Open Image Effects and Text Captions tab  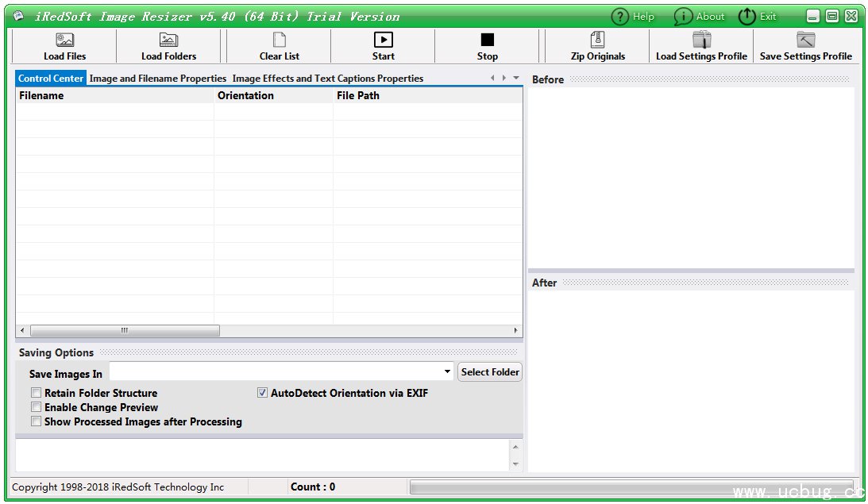tap(327, 79)
